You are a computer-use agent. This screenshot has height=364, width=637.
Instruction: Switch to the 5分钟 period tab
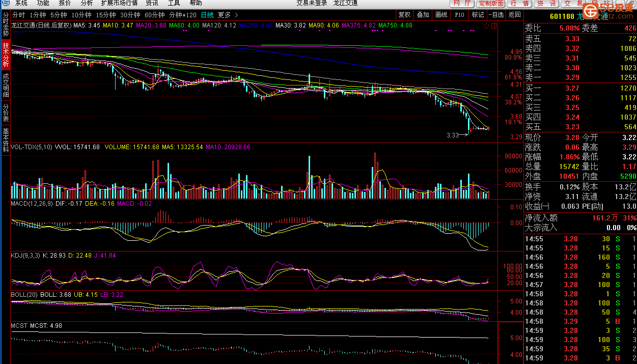click(x=59, y=15)
